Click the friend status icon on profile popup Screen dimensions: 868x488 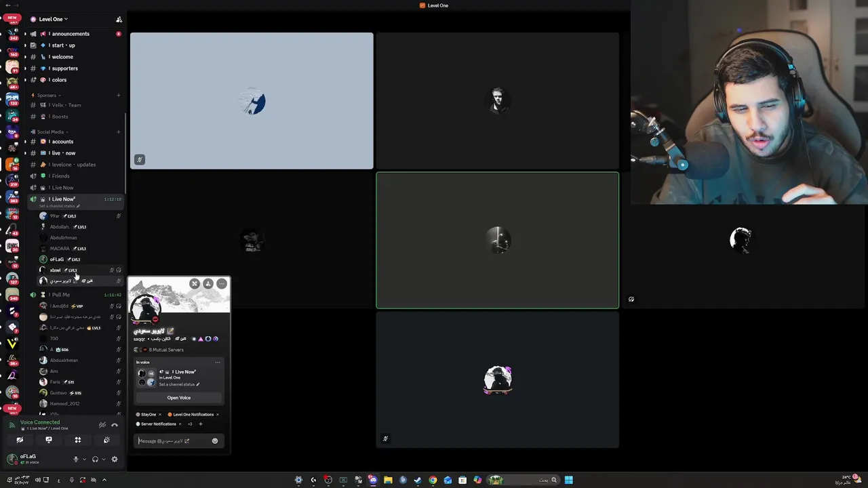[x=208, y=284]
